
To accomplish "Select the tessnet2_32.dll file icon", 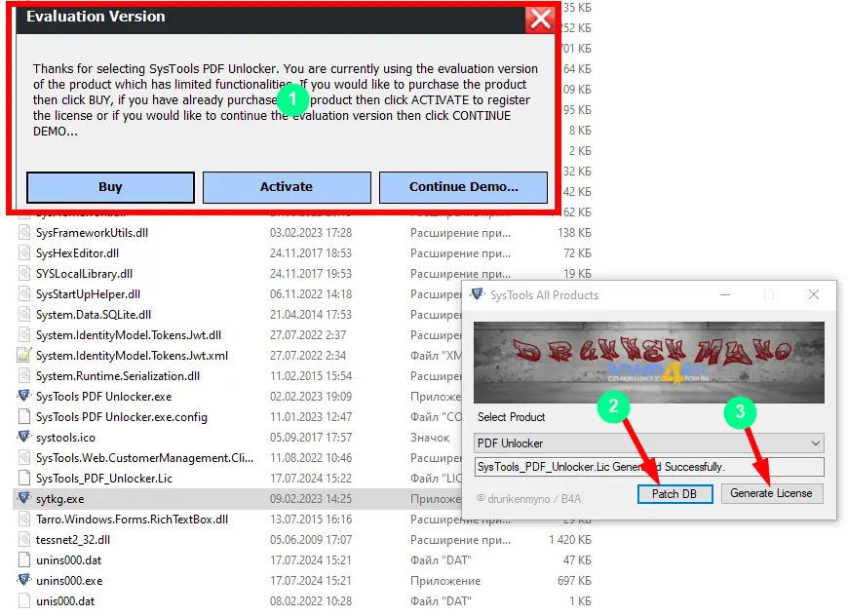I will pos(24,540).
